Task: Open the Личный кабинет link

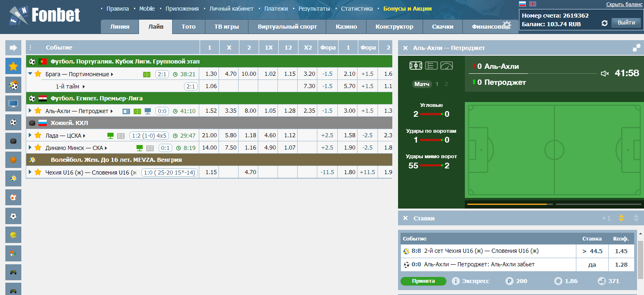Action: pyautogui.click(x=231, y=9)
